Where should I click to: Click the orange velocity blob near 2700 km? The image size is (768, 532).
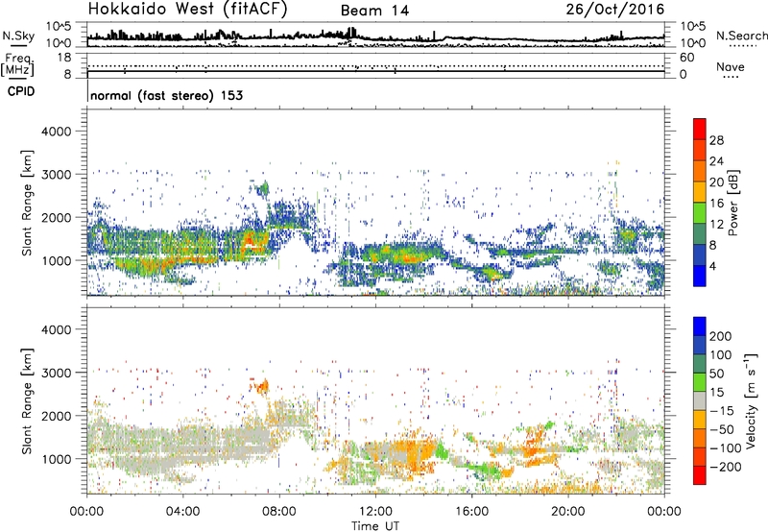(x=261, y=386)
